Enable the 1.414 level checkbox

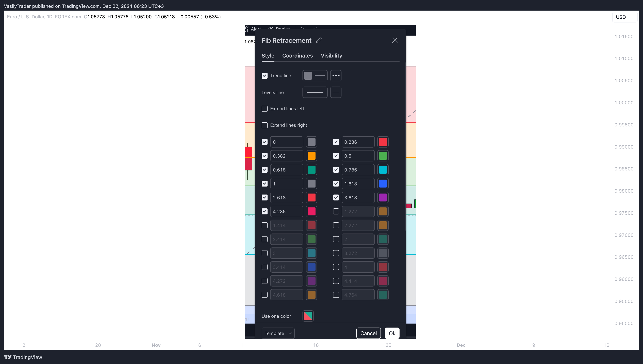coord(264,225)
